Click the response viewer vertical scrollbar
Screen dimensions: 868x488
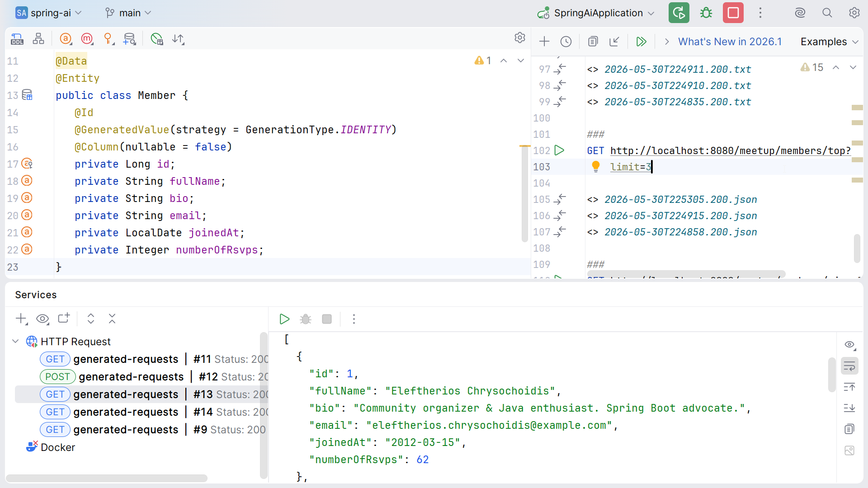pyautogui.click(x=832, y=375)
